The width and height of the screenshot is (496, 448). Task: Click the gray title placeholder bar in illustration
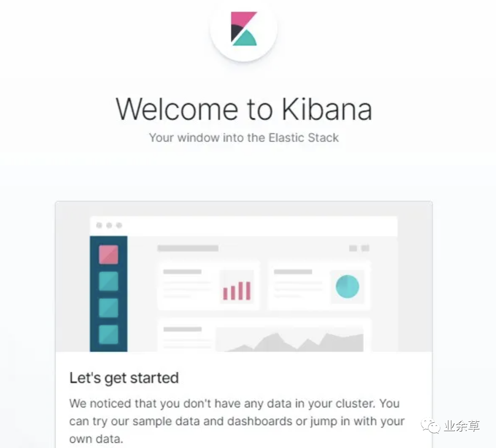[x=188, y=248]
